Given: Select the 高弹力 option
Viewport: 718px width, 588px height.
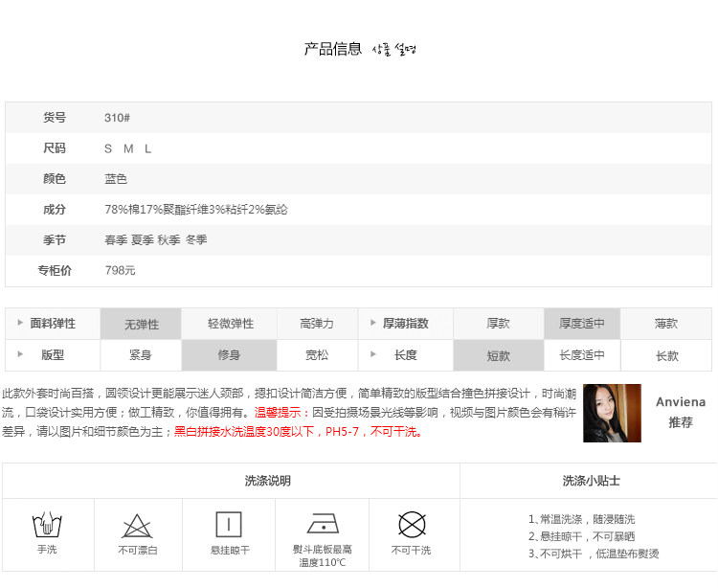Looking at the screenshot, I should [317, 324].
